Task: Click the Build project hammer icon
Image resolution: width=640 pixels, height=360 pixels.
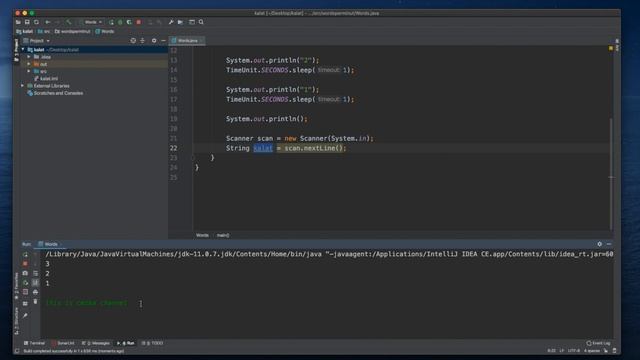Action: pos(69,22)
